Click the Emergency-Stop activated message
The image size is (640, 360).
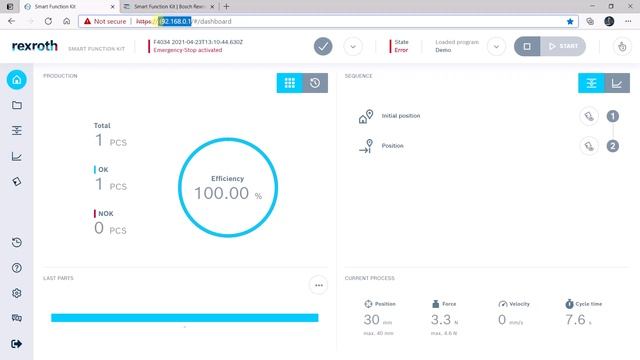(x=188, y=50)
